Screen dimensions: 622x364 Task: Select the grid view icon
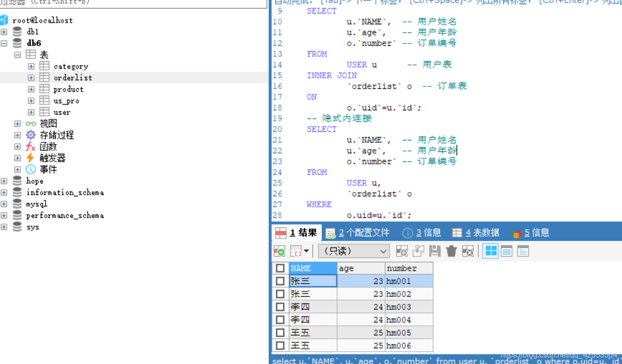click(x=490, y=251)
